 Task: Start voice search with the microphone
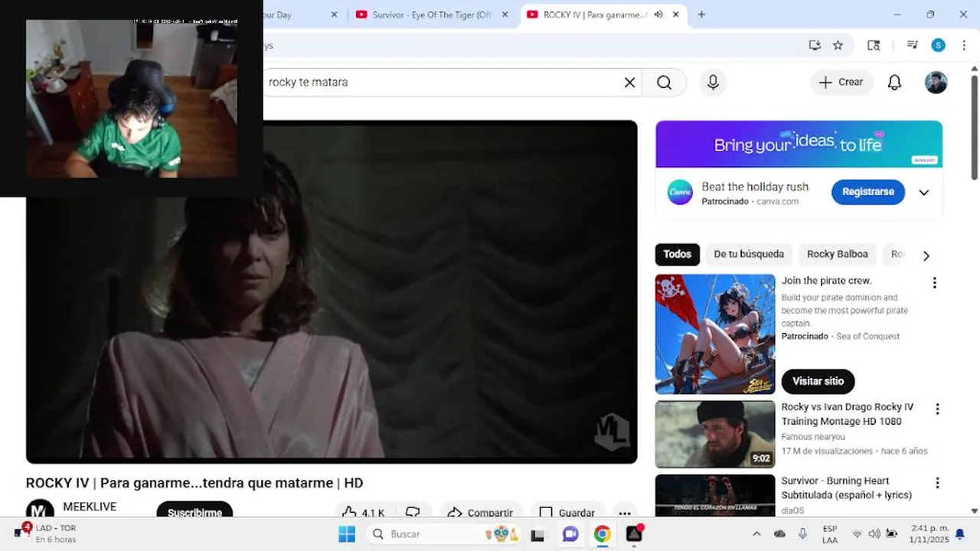coord(713,83)
